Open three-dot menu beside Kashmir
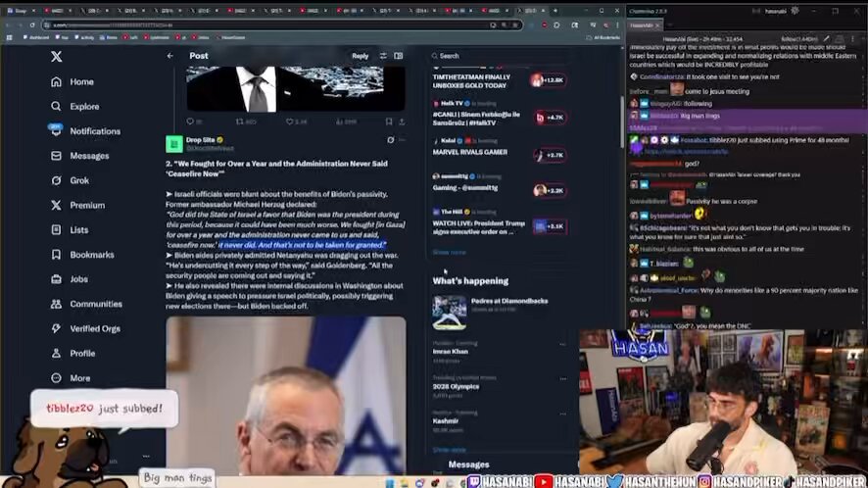868x488 pixels. (562, 414)
